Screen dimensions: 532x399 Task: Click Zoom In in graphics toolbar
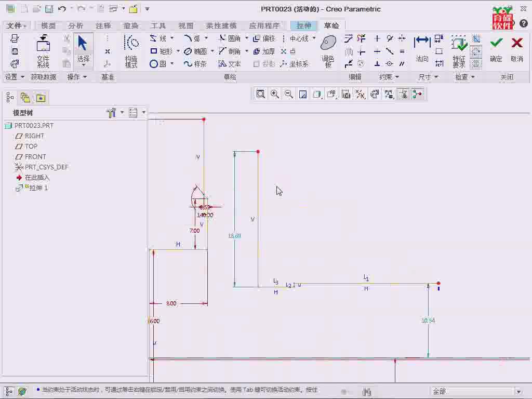(275, 94)
